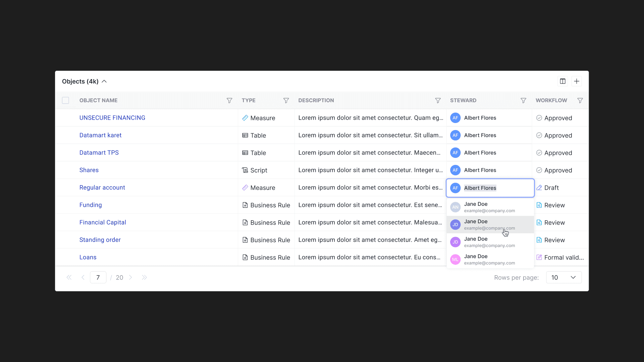Go to next page
The height and width of the screenshot is (362, 644).
130,278
